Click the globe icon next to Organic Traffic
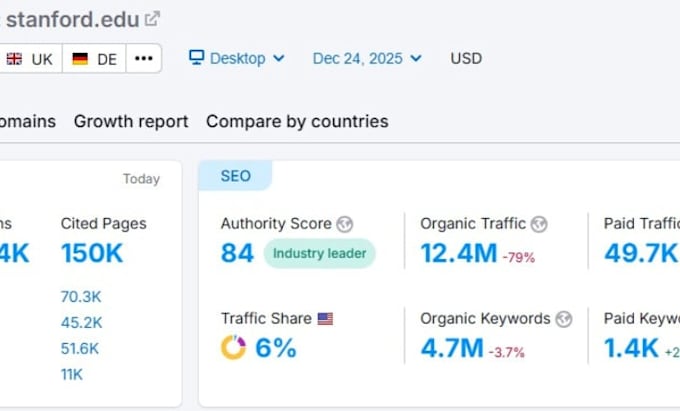 539,224
